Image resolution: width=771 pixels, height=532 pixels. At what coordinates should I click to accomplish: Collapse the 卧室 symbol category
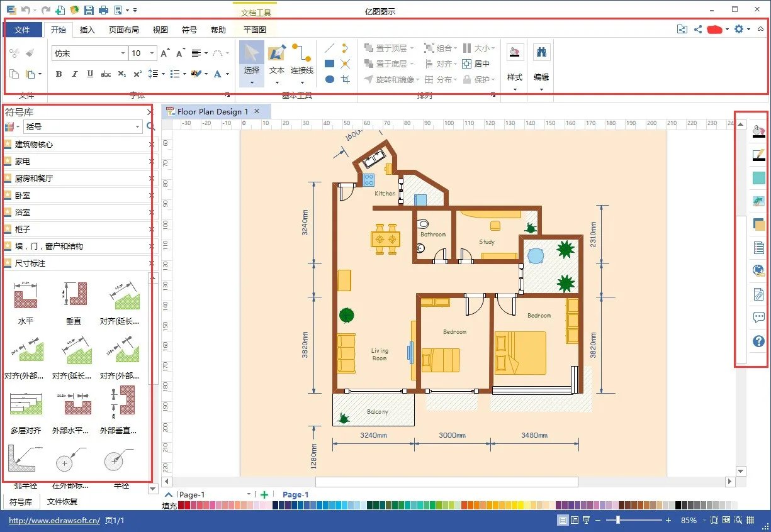coord(151,196)
